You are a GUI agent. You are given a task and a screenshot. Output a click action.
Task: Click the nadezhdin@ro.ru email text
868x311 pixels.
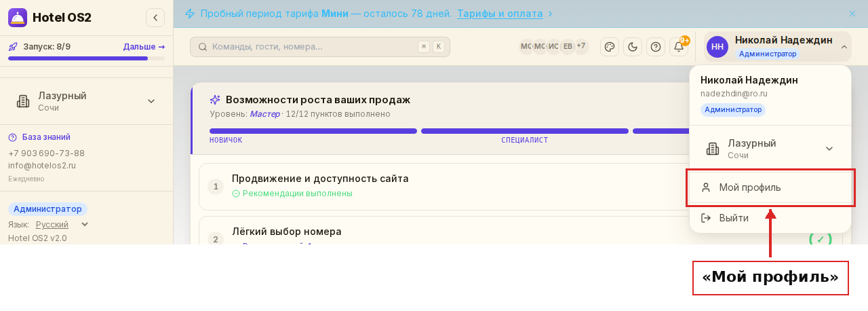coord(734,94)
